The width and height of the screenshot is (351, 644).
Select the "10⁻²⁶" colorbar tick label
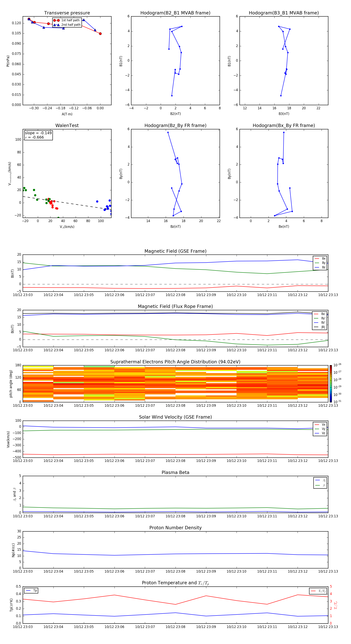pos(337,365)
